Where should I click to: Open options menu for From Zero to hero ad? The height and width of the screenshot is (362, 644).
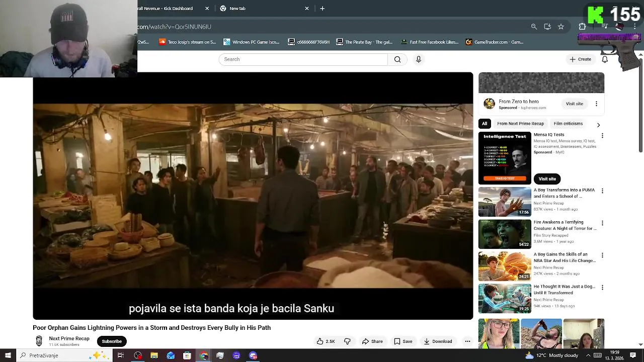coord(596,104)
